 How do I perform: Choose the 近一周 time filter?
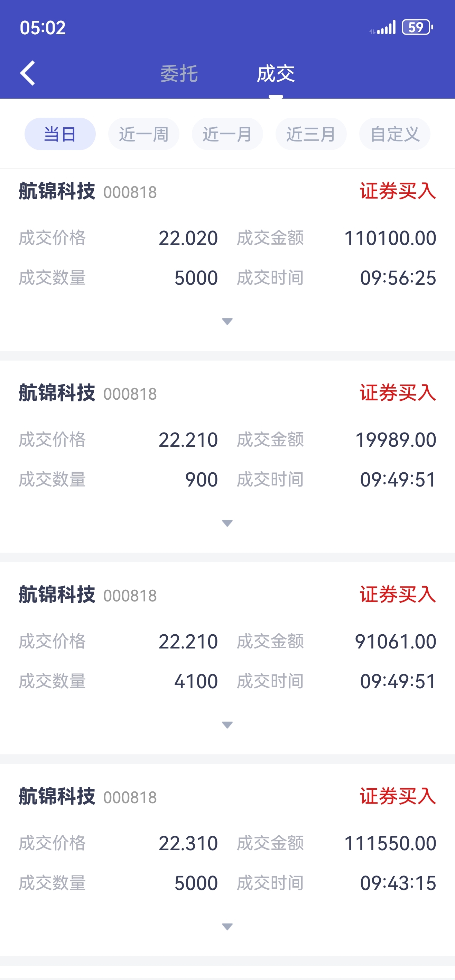(144, 134)
